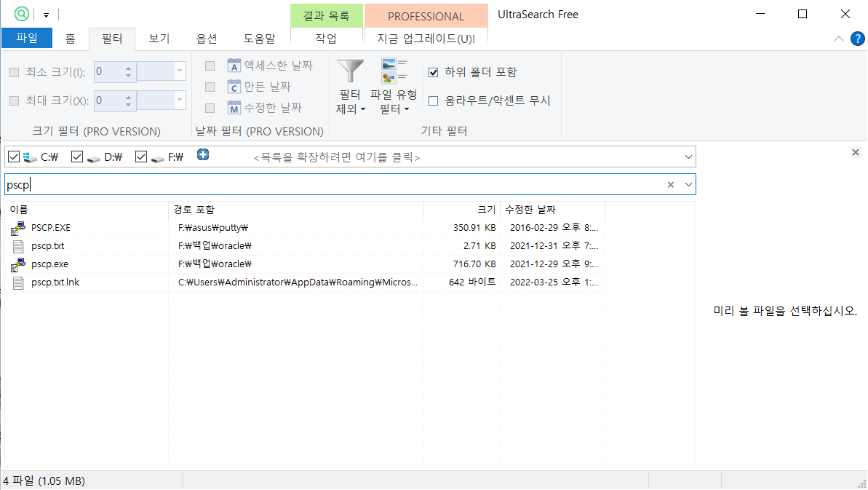The width and height of the screenshot is (868, 490).
Task: Tick the 액세스한 날짜 checkbox
Action: tap(210, 66)
